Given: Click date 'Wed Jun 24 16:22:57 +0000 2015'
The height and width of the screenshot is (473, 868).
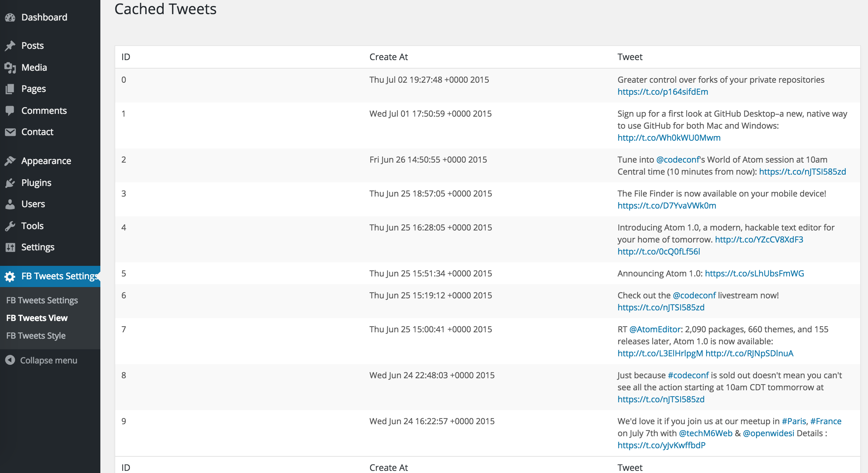Looking at the screenshot, I should point(432,421).
